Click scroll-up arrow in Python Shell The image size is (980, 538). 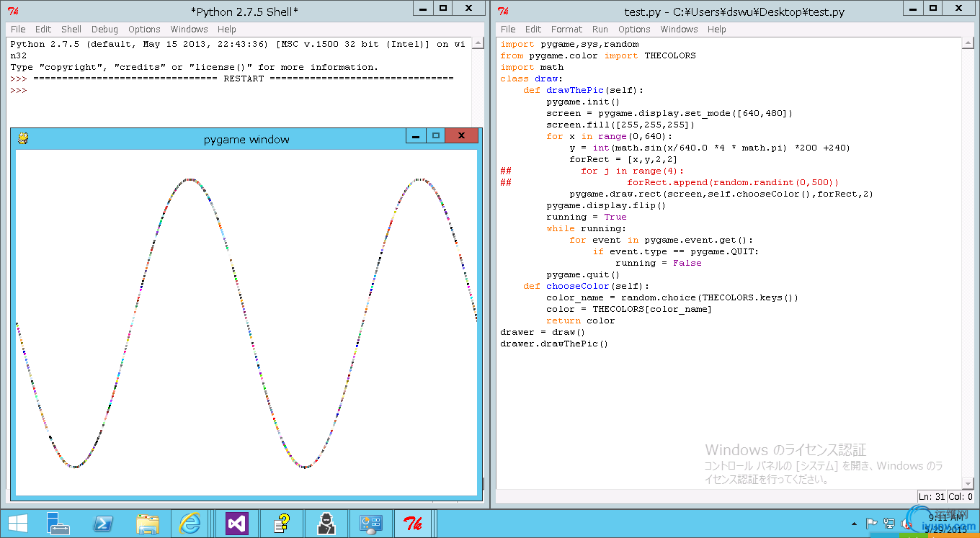point(478,44)
